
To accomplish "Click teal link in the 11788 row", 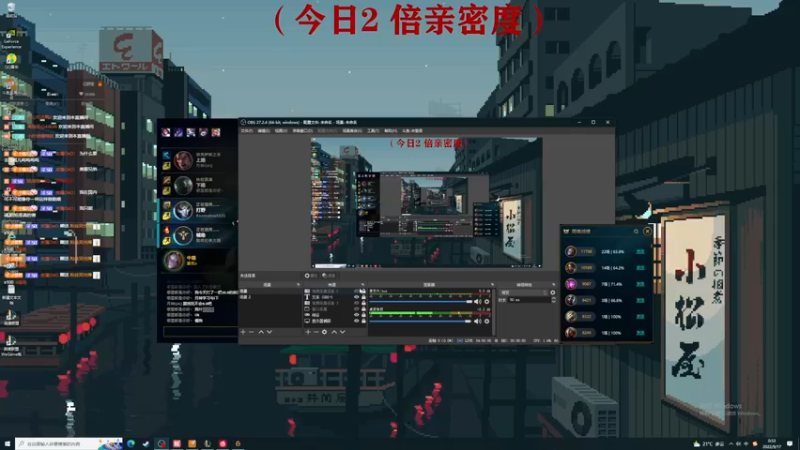I will (x=640, y=252).
